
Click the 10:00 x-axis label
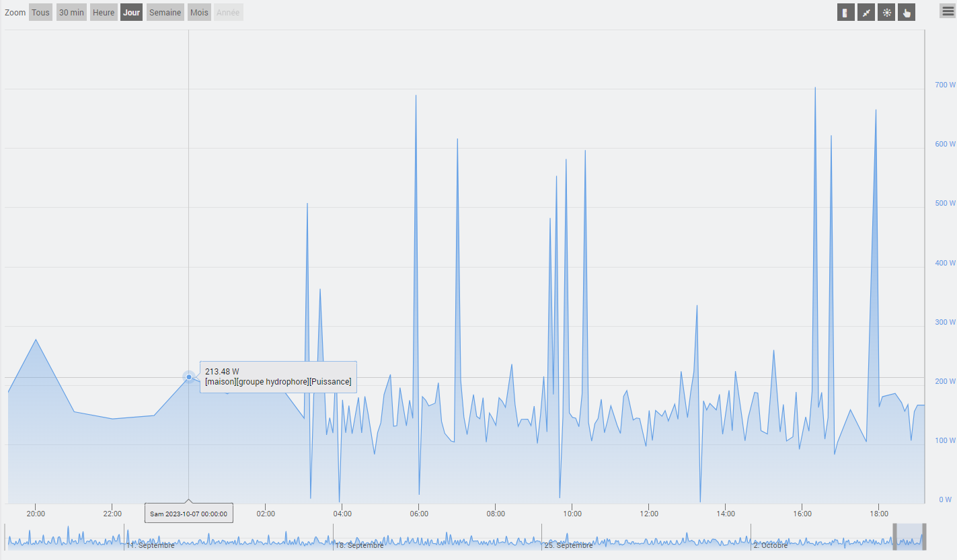click(572, 514)
